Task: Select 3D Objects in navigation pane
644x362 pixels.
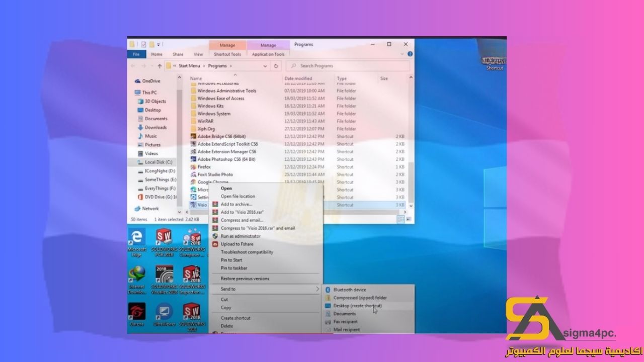Action: (155, 101)
